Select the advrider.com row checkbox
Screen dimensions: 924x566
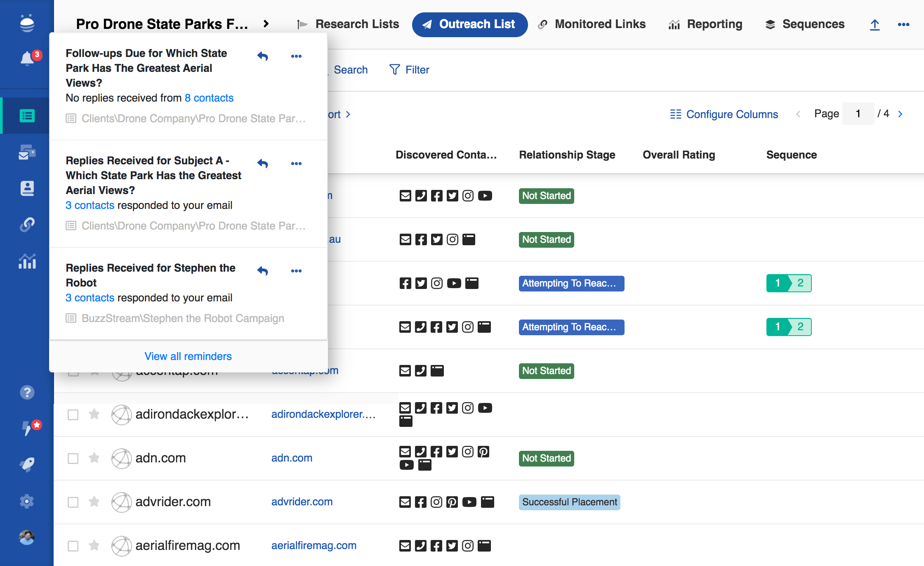(x=73, y=502)
